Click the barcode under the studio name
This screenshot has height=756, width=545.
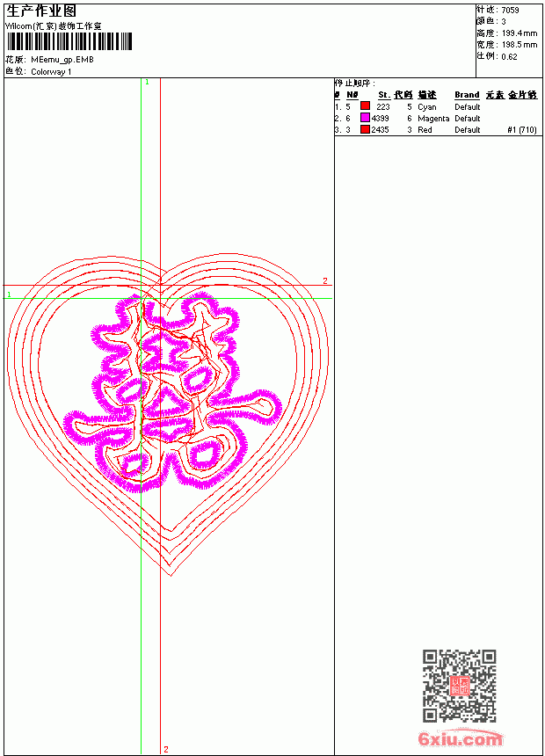coord(69,41)
